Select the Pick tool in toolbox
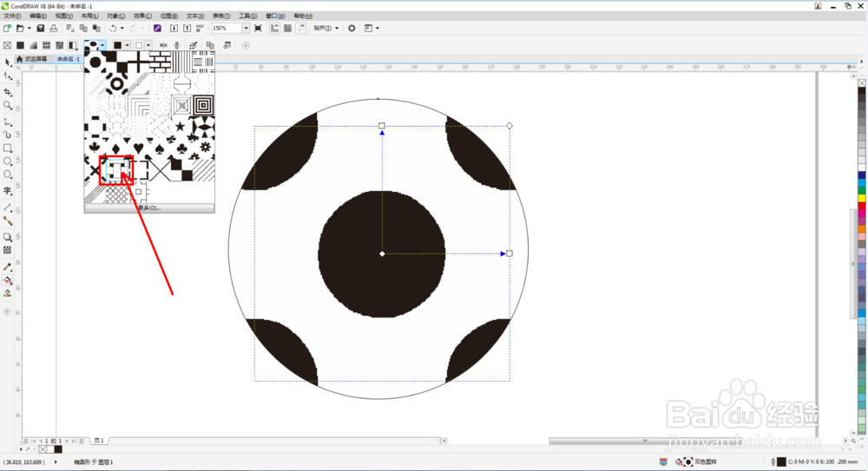This screenshot has height=471, width=868. [x=8, y=62]
